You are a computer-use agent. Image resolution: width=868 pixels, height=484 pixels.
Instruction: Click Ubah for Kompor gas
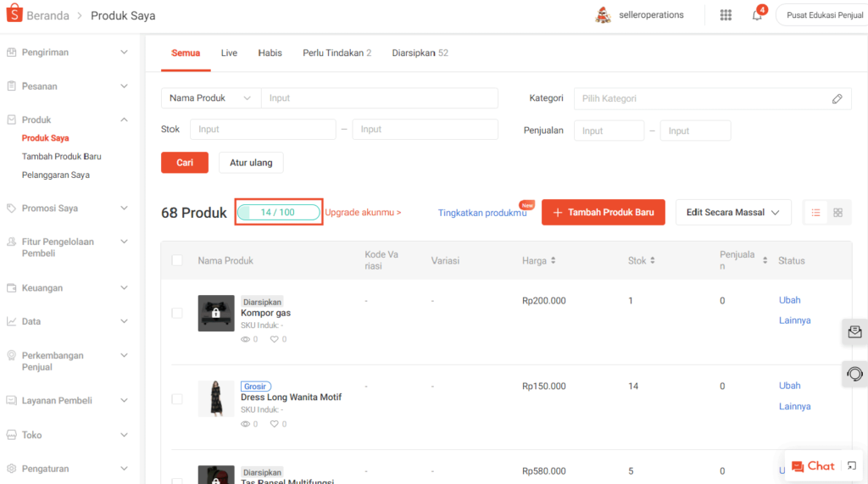coord(789,300)
